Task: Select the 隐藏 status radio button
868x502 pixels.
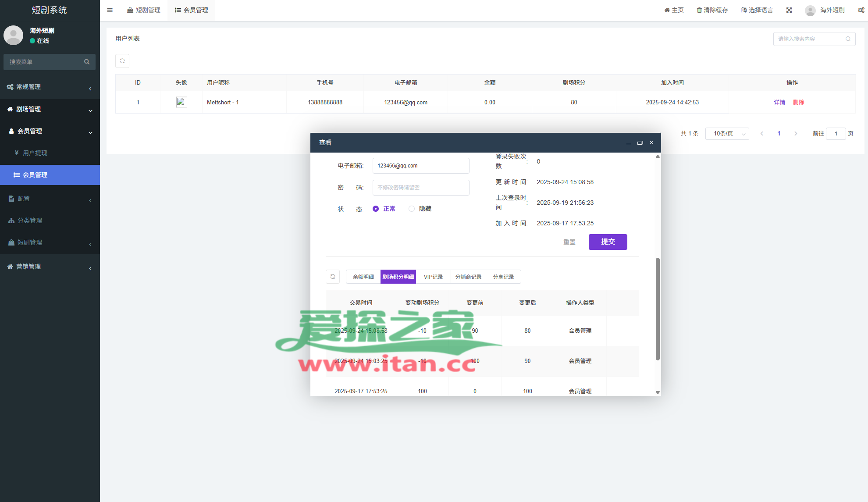Action: point(412,209)
